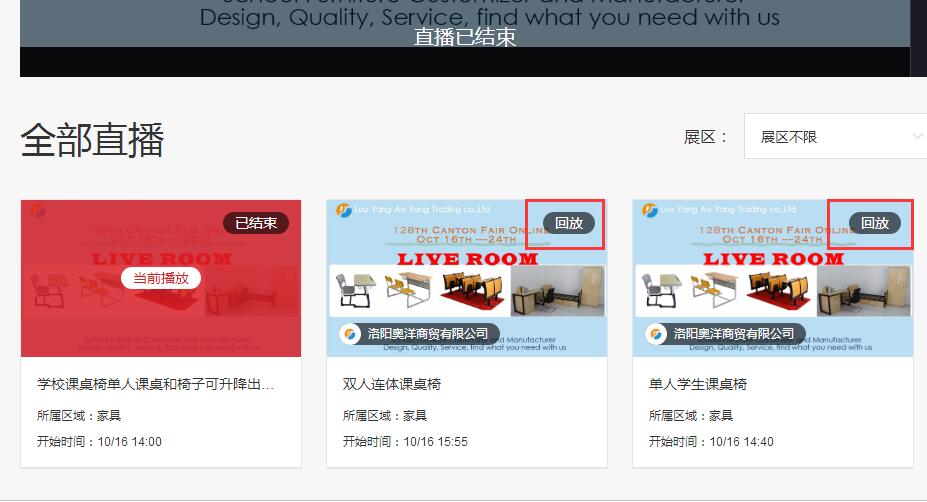Screen dimensions: 927x502
Task: Click Luo Yang Ao Yang logo on 双人连体课桌椅 thumbnail
Action: [342, 210]
